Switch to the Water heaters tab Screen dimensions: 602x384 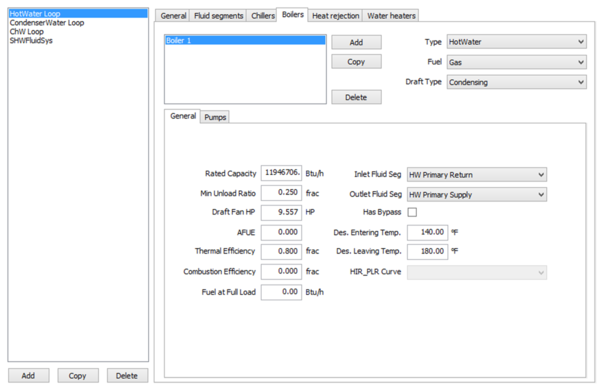(391, 16)
